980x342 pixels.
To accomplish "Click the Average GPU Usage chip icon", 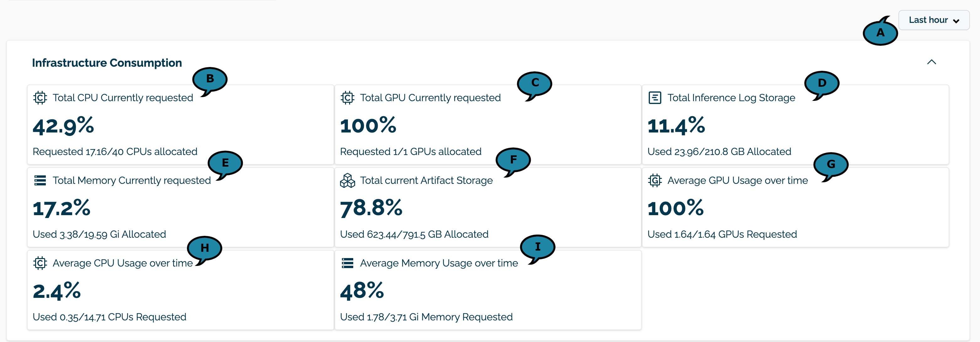I will coord(655,180).
